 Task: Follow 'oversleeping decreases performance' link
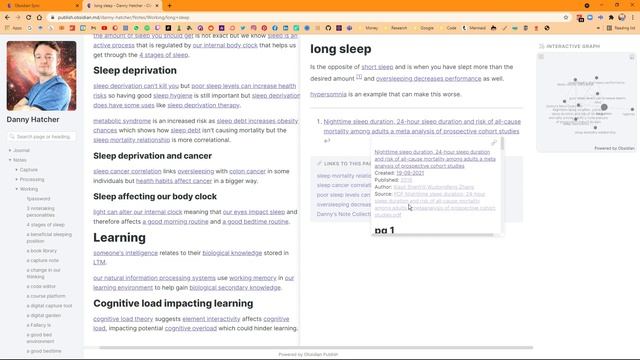click(x=429, y=79)
